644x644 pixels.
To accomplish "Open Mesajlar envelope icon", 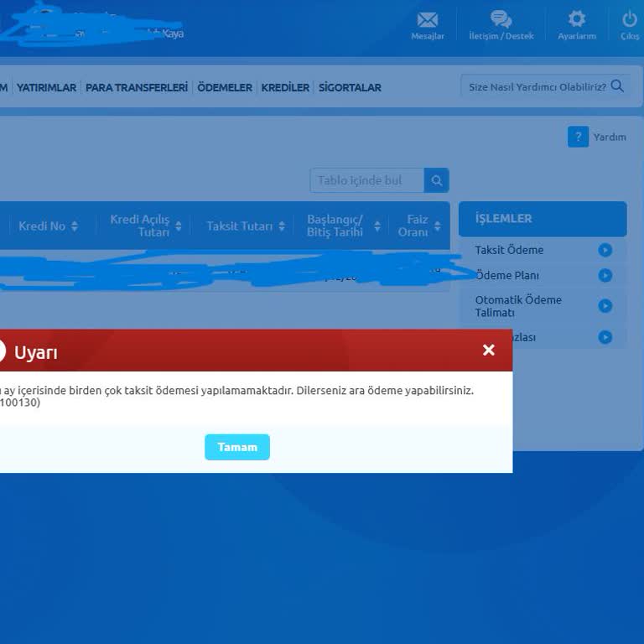I will [428, 20].
